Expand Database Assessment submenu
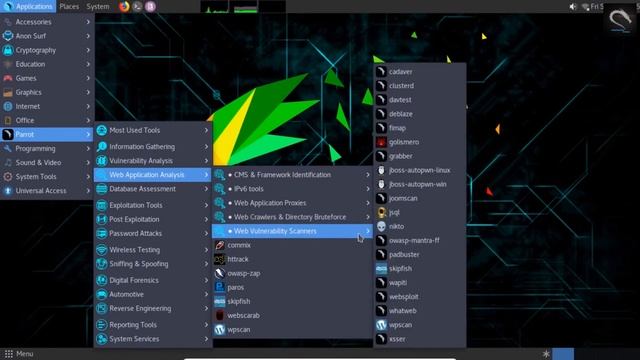Screen dimensions: 640x360 (x=153, y=189)
